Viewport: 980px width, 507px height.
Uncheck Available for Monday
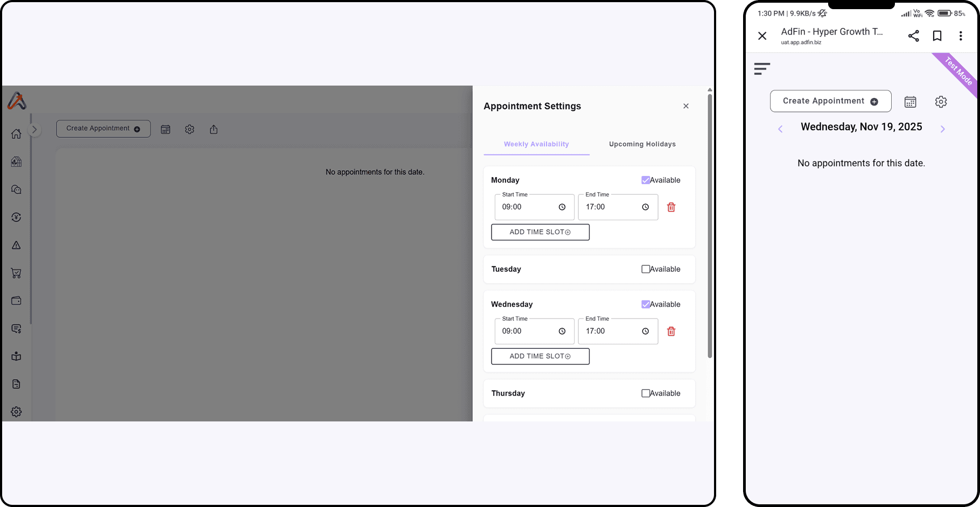click(646, 180)
